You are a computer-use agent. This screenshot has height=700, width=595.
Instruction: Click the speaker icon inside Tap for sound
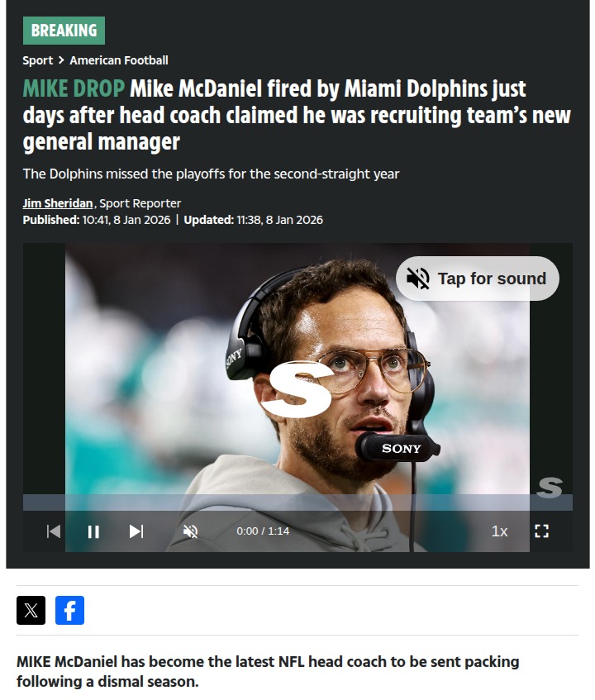tap(418, 279)
